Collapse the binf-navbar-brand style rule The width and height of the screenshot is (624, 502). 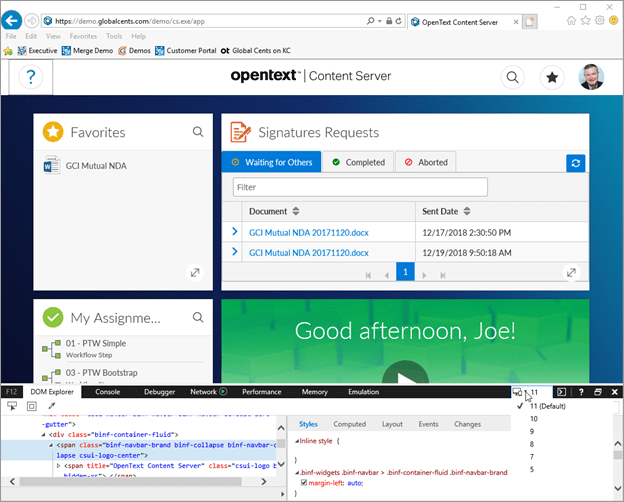pos(296,473)
